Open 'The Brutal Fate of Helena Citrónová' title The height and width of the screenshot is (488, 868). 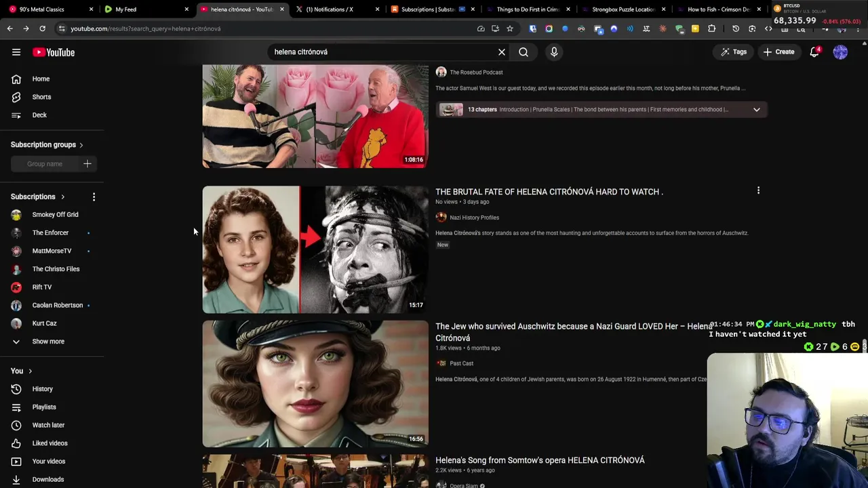[549, 192]
